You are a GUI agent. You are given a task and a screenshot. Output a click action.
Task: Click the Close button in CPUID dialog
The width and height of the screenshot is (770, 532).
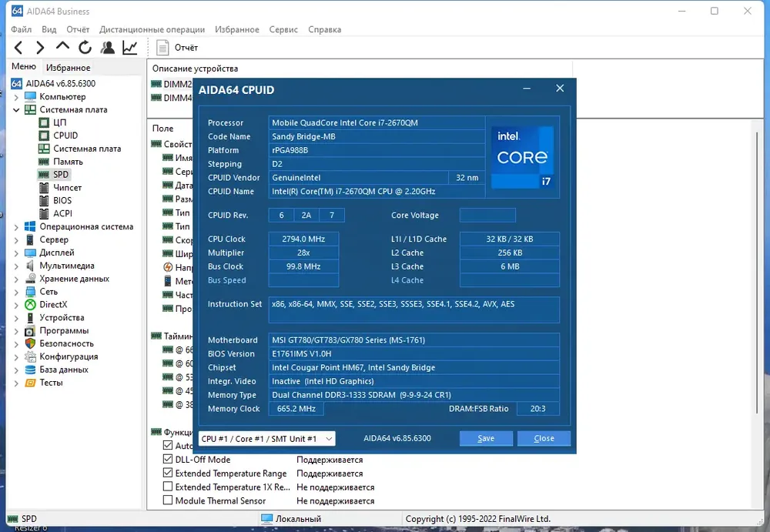(544, 439)
